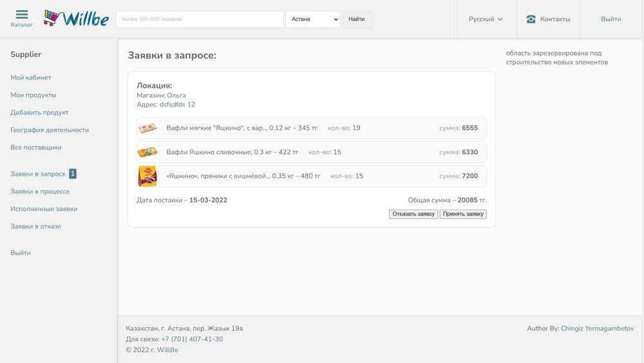Open the soft waffles product thumbnail

(x=147, y=128)
